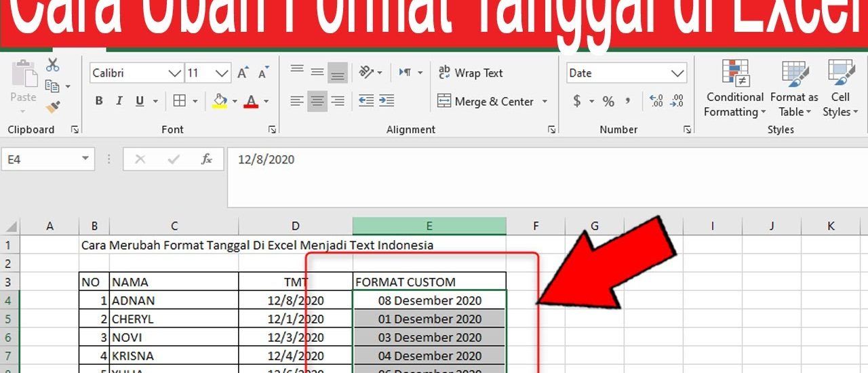Screen dimensions: 868x373
Task: Open Font group dialog launcher
Action: [x=273, y=130]
